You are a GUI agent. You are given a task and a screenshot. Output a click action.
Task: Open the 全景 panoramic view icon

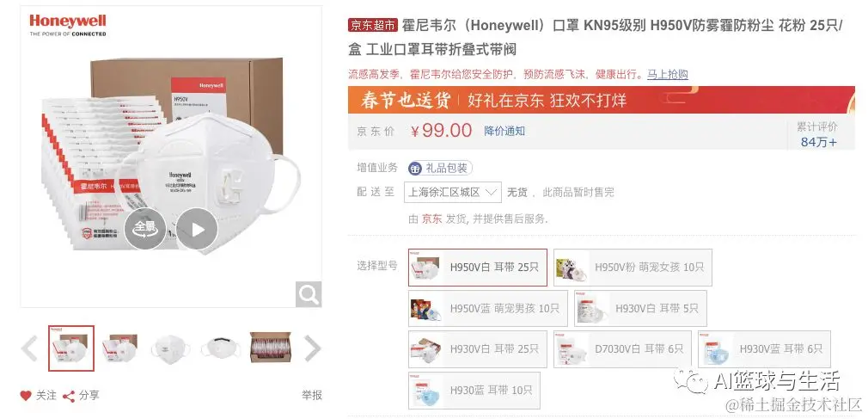145,229
